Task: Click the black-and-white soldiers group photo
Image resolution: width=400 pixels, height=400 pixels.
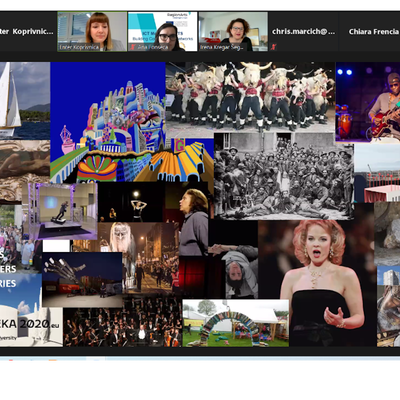Action: click(x=284, y=176)
